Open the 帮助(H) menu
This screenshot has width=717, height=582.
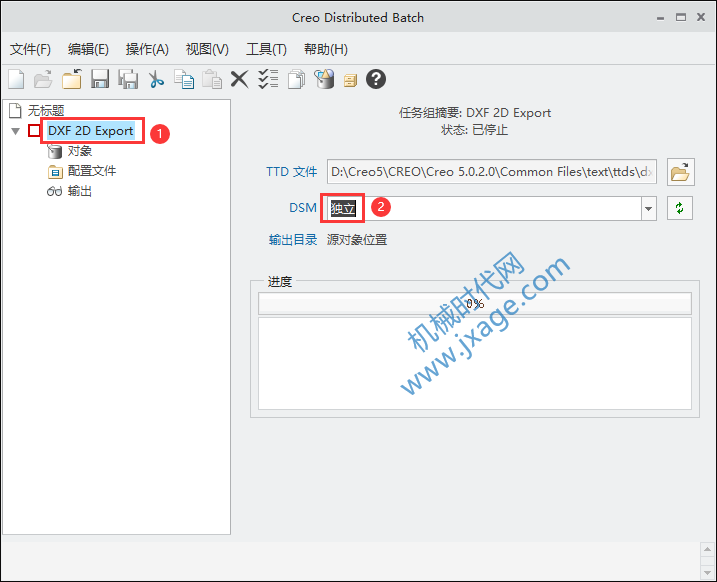click(326, 49)
